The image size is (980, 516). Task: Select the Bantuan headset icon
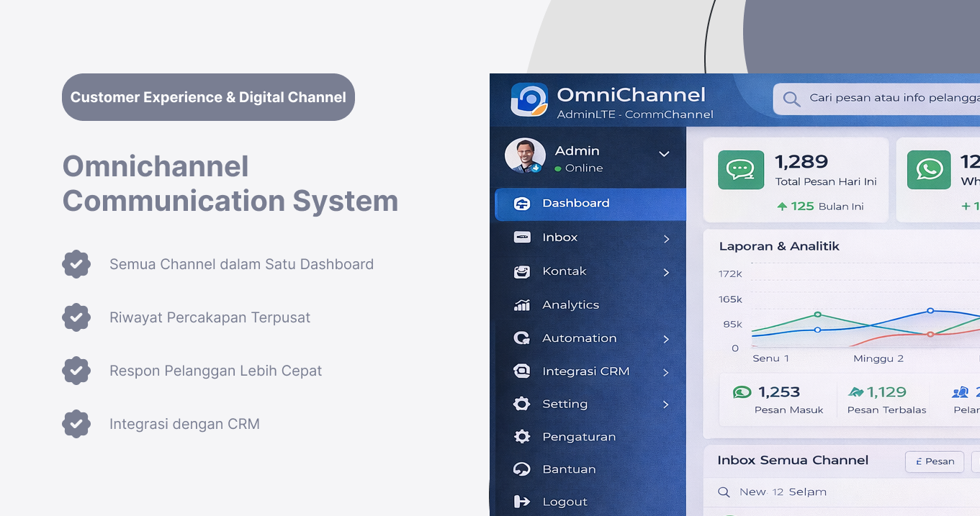click(x=521, y=469)
